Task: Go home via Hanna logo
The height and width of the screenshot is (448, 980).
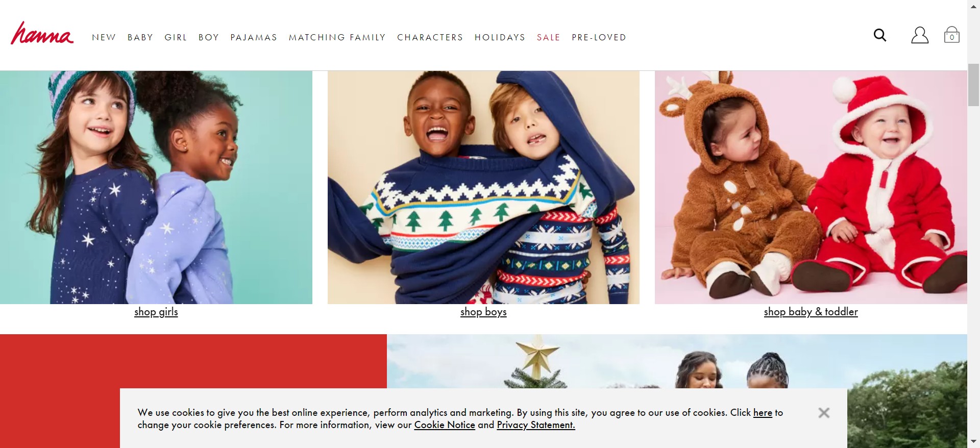Action: tap(42, 34)
